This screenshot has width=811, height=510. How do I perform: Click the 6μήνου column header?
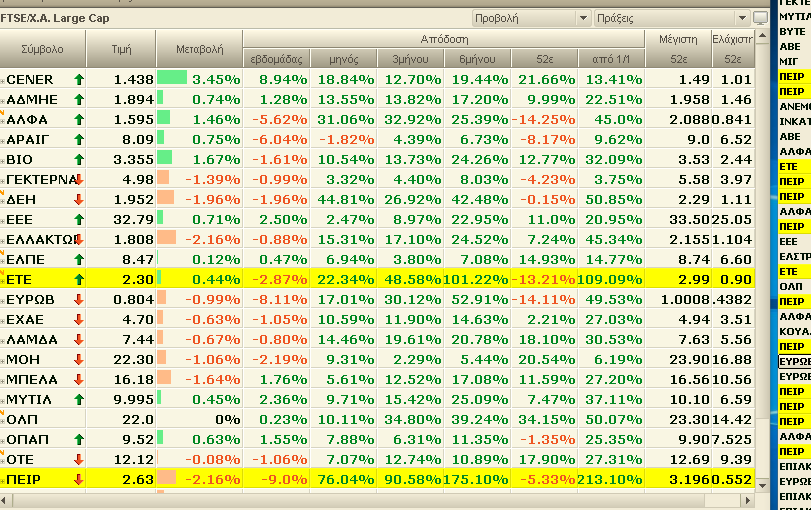[477, 59]
